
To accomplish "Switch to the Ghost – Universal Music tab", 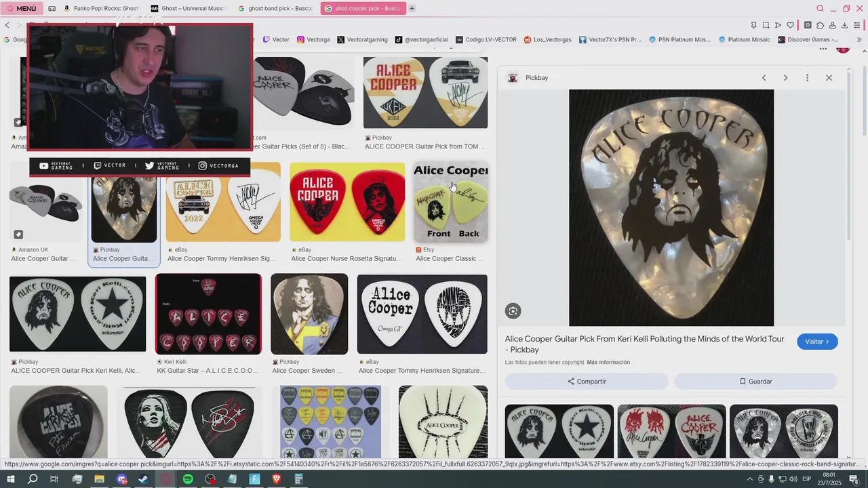I will click(x=189, y=8).
